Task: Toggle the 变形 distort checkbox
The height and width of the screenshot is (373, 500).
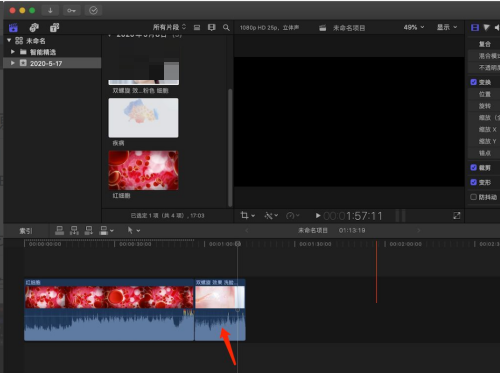Action: click(x=473, y=182)
